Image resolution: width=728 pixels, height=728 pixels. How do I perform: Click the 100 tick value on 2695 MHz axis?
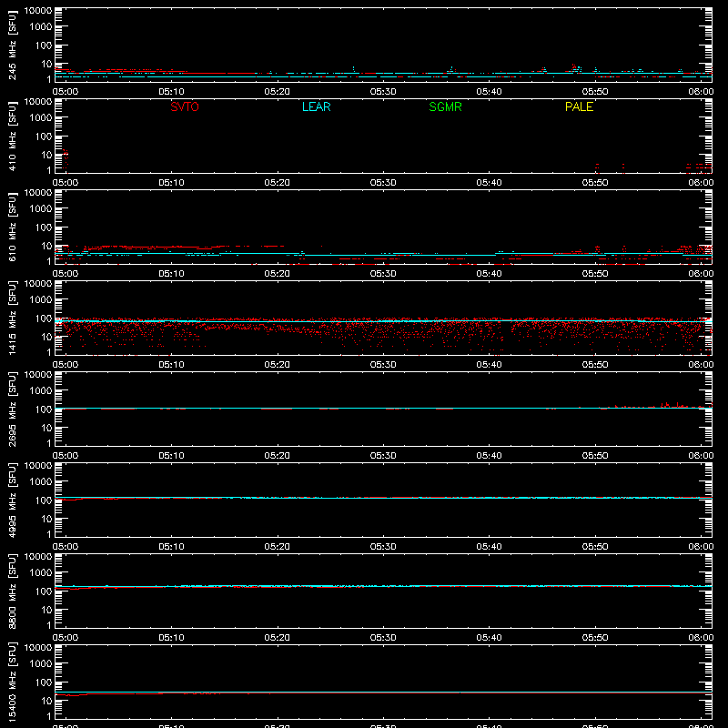coord(44,409)
